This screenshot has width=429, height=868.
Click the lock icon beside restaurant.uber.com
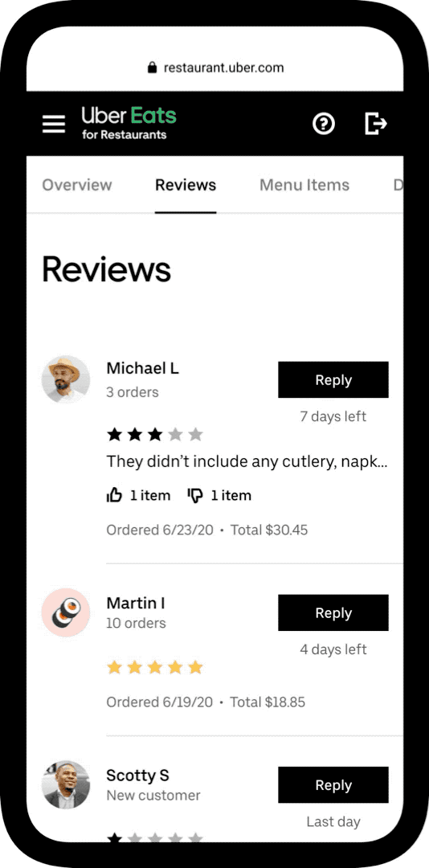152,68
